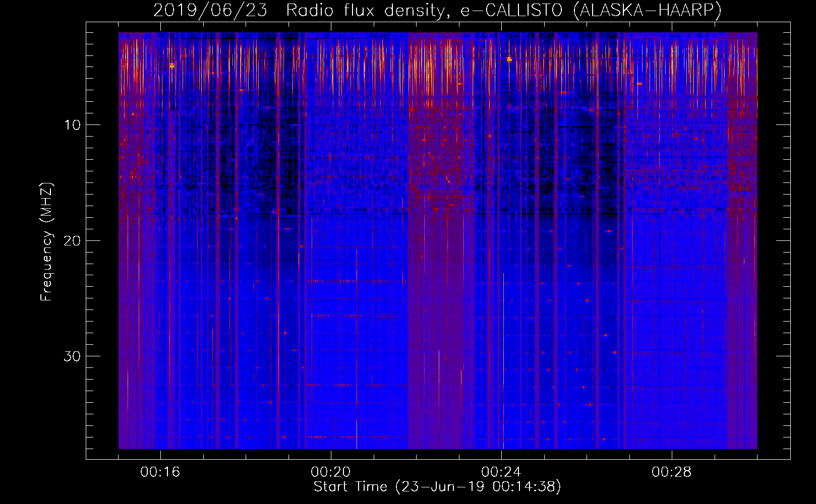Viewport: 816px width, 504px height.
Task: Click the '20' frequency tick label
Action: tap(73, 240)
